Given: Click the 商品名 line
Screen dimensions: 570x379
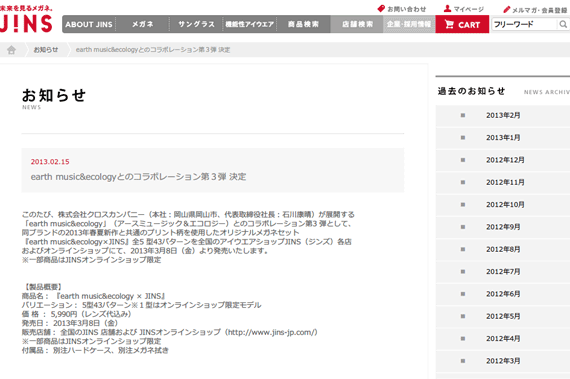Looking at the screenshot, I should pos(93,296).
